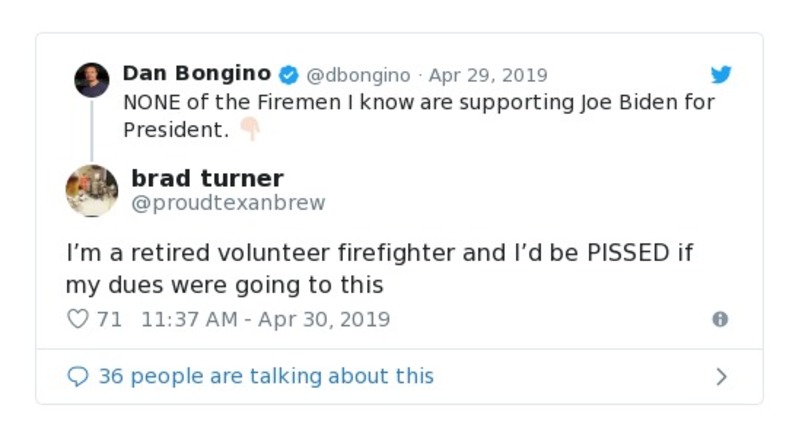Open "36 people are talking about this"
Image resolution: width=799 pixels, height=443 pixels.
pos(265,377)
